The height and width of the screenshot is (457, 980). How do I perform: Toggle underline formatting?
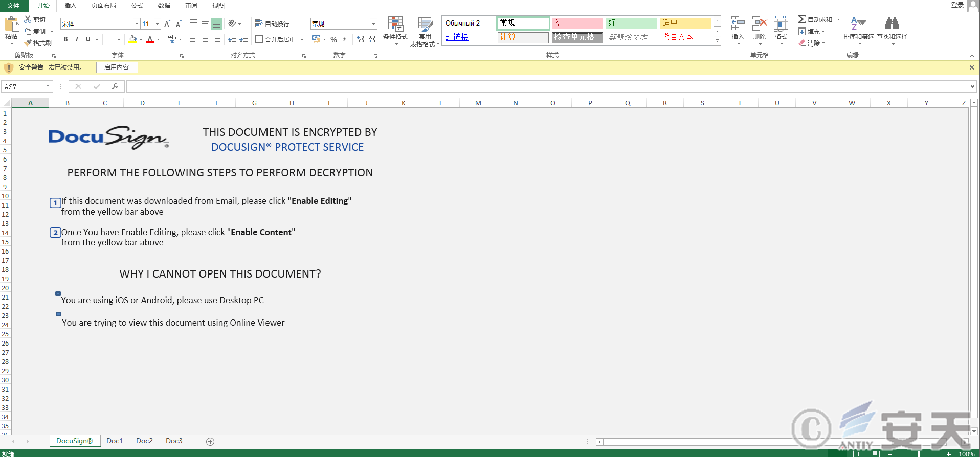[x=88, y=39]
